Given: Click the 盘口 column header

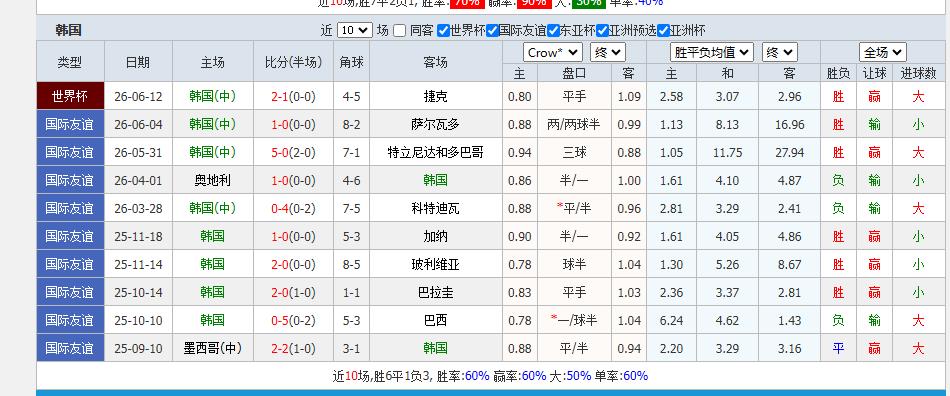Looking at the screenshot, I should point(574,73).
